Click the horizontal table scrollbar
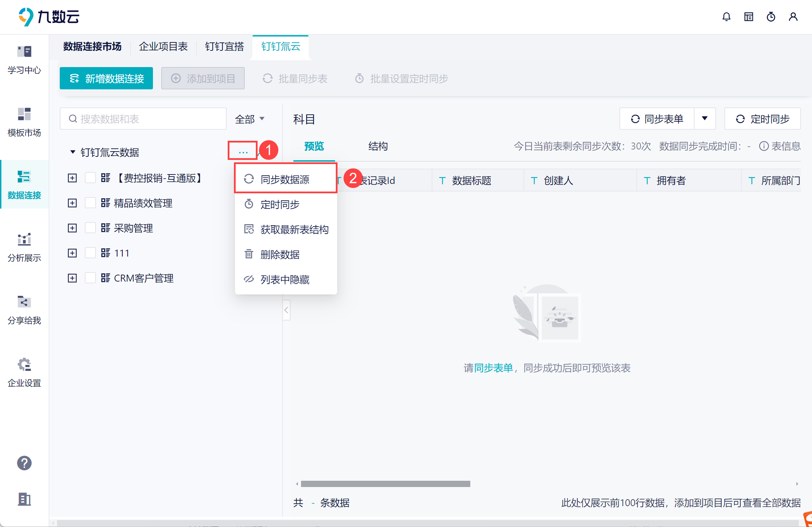Image resolution: width=812 pixels, height=527 pixels. pos(385,484)
